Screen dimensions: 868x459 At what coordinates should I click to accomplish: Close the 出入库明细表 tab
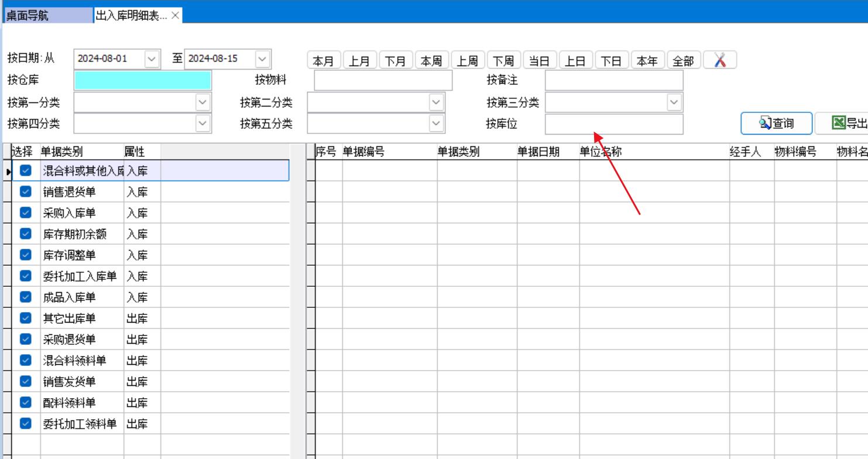[175, 16]
